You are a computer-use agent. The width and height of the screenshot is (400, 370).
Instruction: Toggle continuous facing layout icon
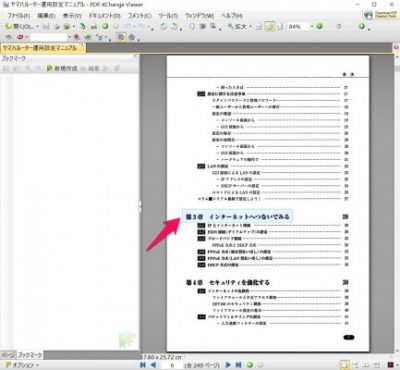click(376, 365)
